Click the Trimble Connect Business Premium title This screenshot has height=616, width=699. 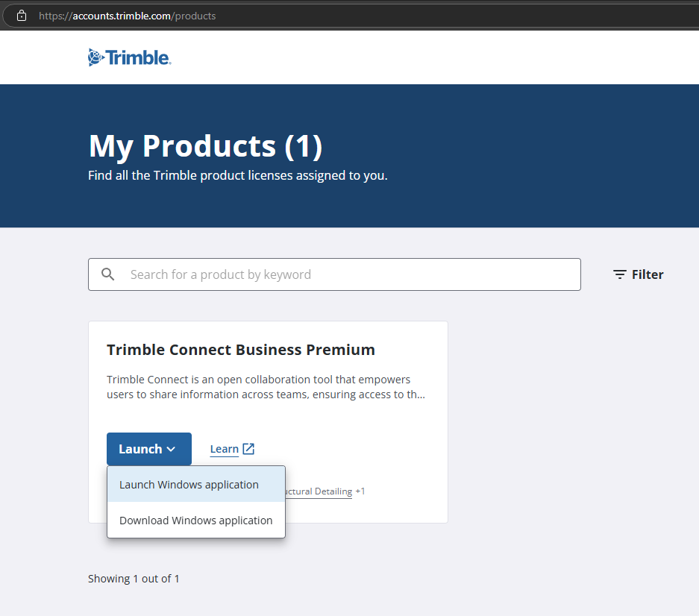pyautogui.click(x=240, y=350)
